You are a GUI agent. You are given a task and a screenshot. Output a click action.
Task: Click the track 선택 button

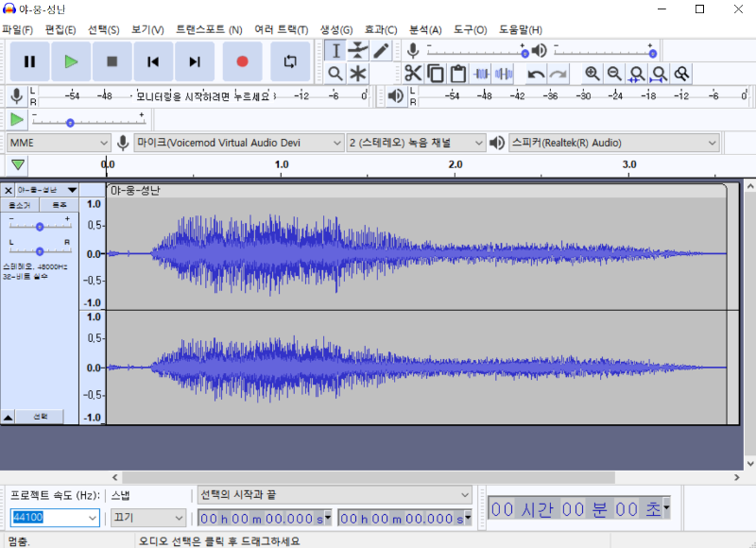tap(40, 417)
